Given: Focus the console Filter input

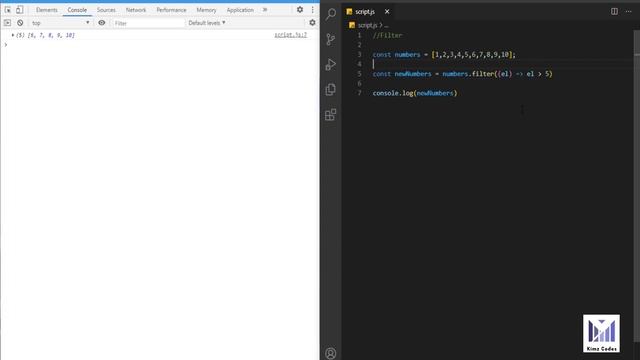Looking at the screenshot, I should 149,23.
